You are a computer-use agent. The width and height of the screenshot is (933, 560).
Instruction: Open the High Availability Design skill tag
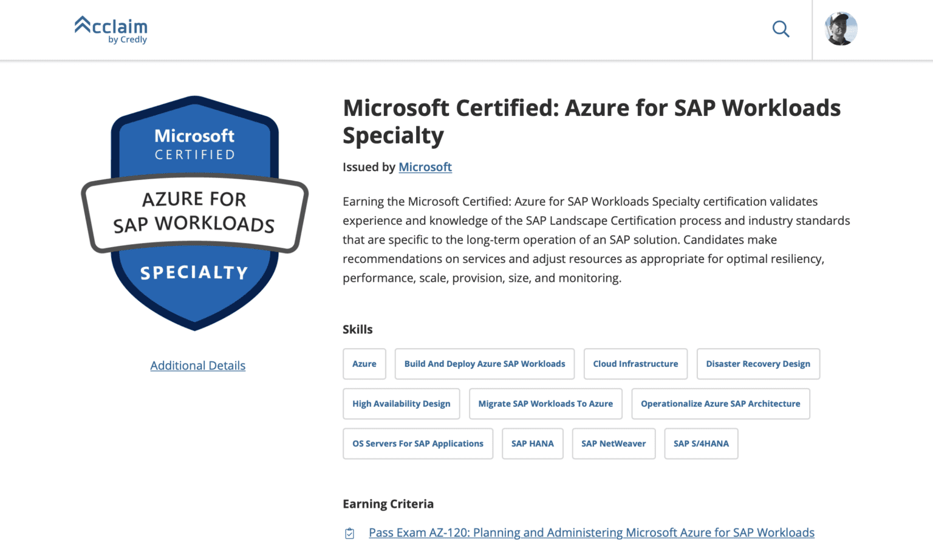point(401,404)
